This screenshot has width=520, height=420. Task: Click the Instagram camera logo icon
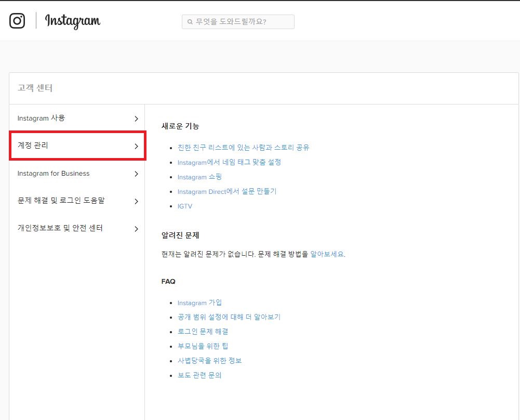[x=17, y=21]
